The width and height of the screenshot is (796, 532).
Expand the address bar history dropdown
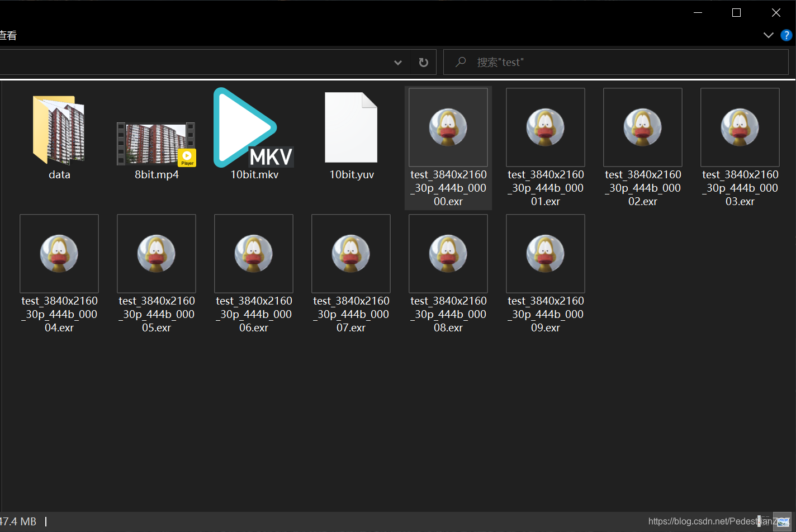398,63
